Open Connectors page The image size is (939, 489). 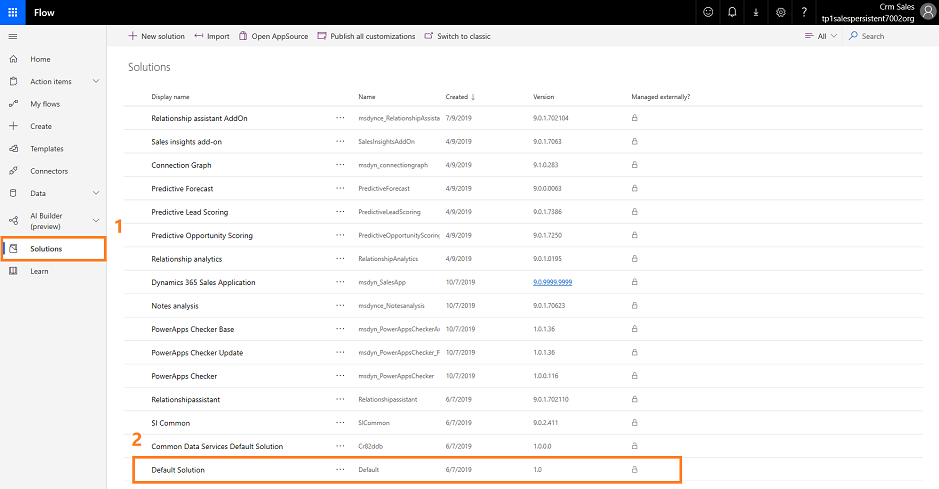pyautogui.click(x=49, y=171)
